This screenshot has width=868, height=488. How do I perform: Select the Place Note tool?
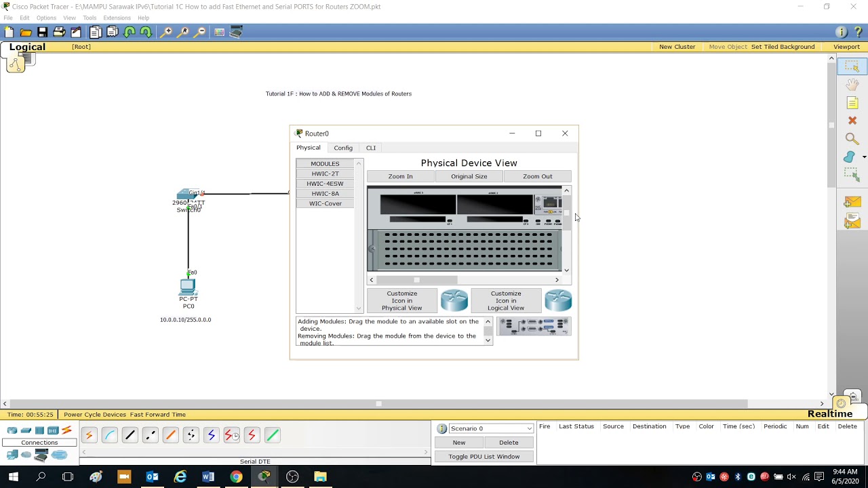852,103
